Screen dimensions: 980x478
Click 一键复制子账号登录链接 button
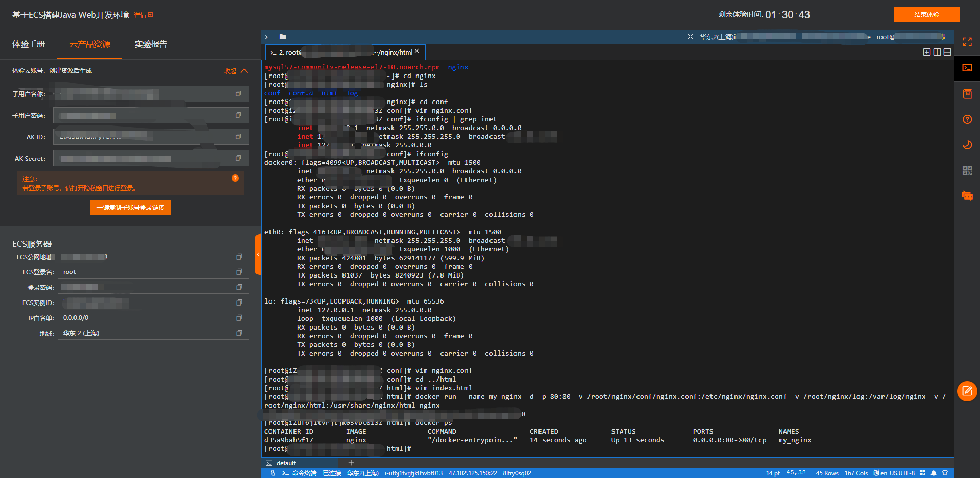pos(131,208)
